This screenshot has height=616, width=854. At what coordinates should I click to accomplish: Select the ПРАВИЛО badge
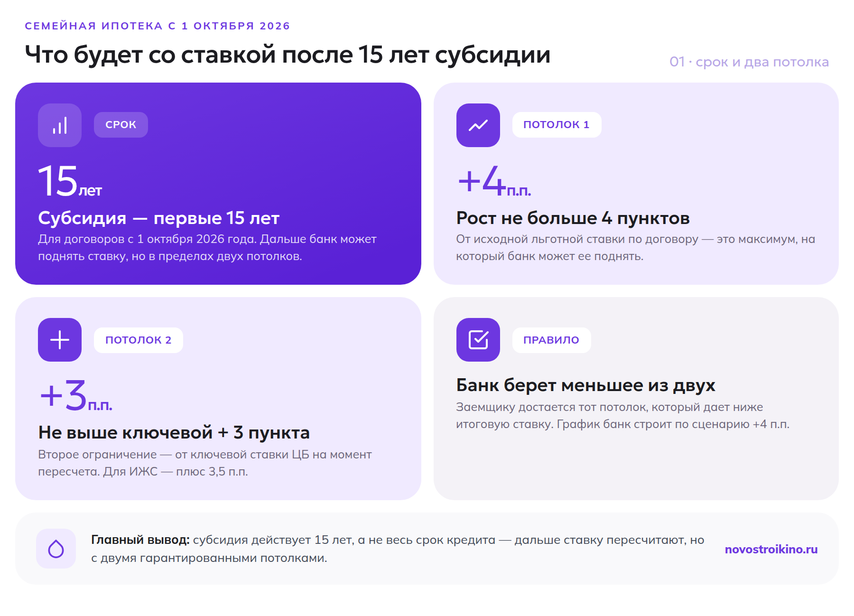(551, 340)
